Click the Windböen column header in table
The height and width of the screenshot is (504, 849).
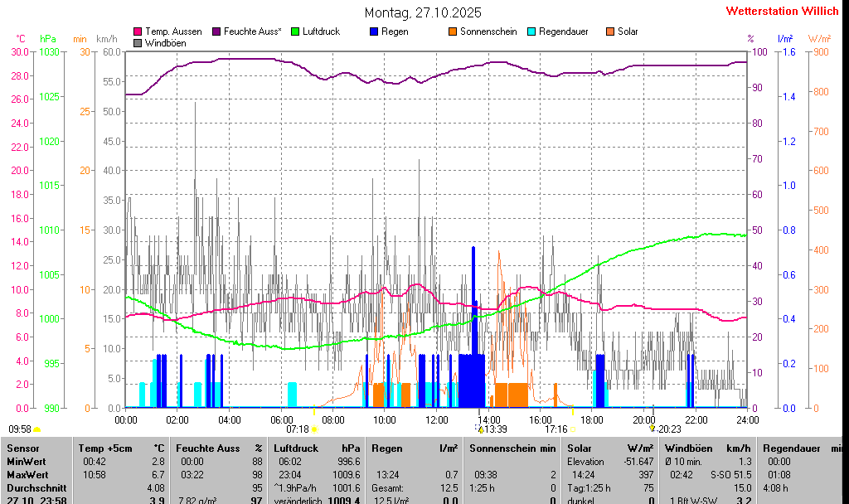[687, 448]
